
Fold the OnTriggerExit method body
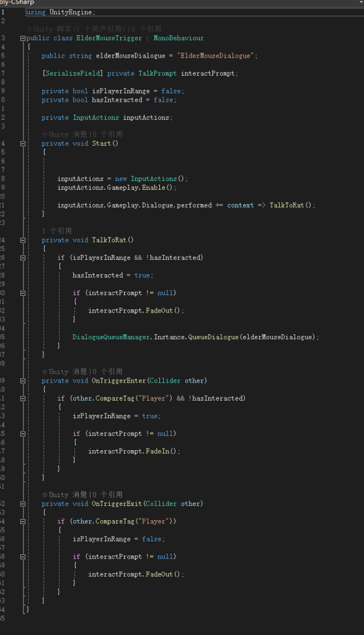tap(23, 504)
